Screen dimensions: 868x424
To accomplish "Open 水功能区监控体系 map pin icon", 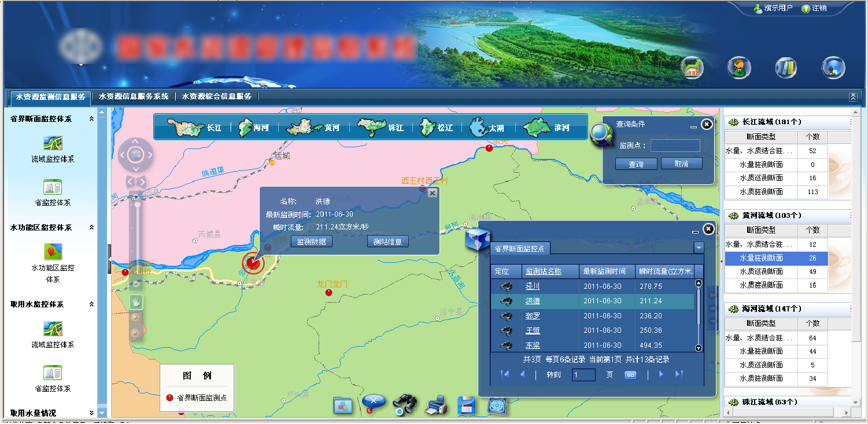I will [53, 252].
